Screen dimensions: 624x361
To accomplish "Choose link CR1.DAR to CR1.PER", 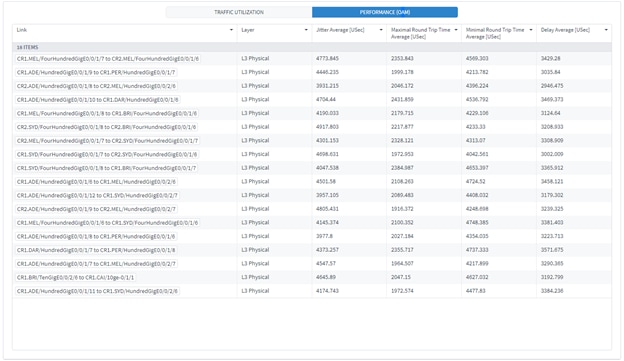I will tap(96, 250).
